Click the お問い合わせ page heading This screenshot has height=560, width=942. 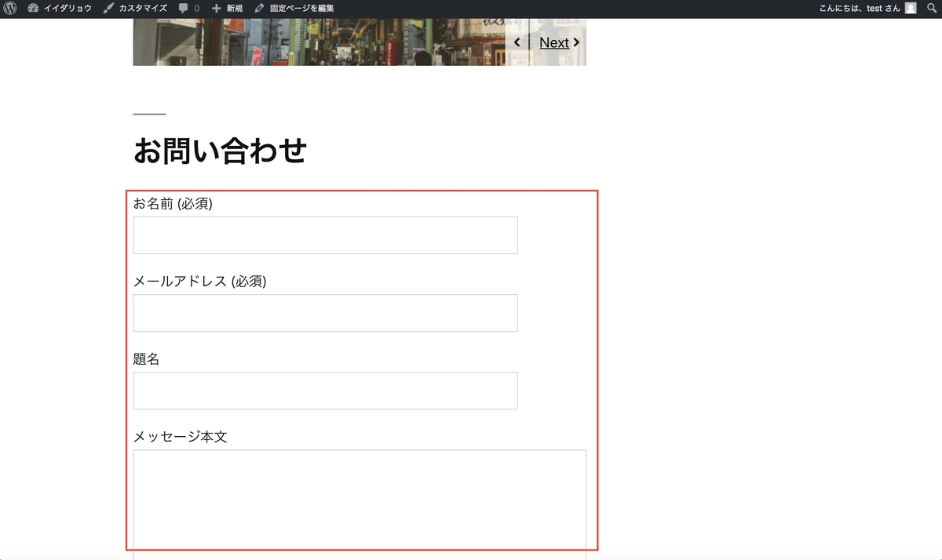(220, 151)
